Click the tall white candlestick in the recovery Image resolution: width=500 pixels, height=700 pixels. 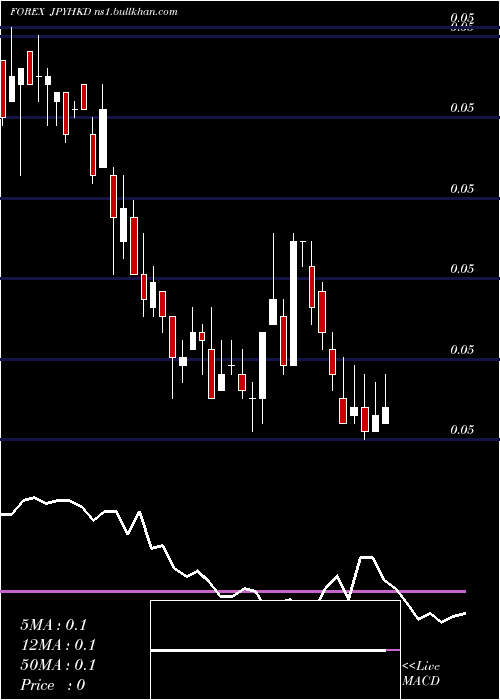[x=293, y=304]
